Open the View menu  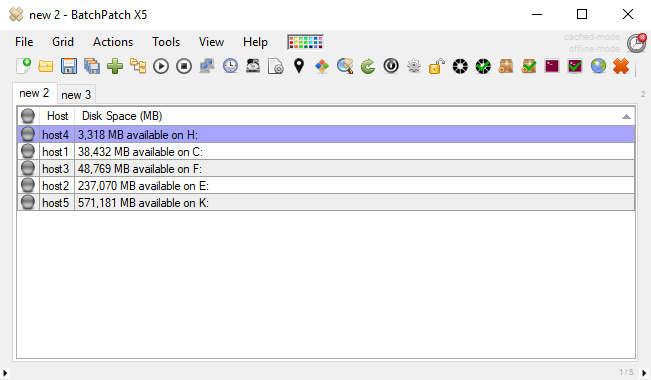[x=211, y=42]
